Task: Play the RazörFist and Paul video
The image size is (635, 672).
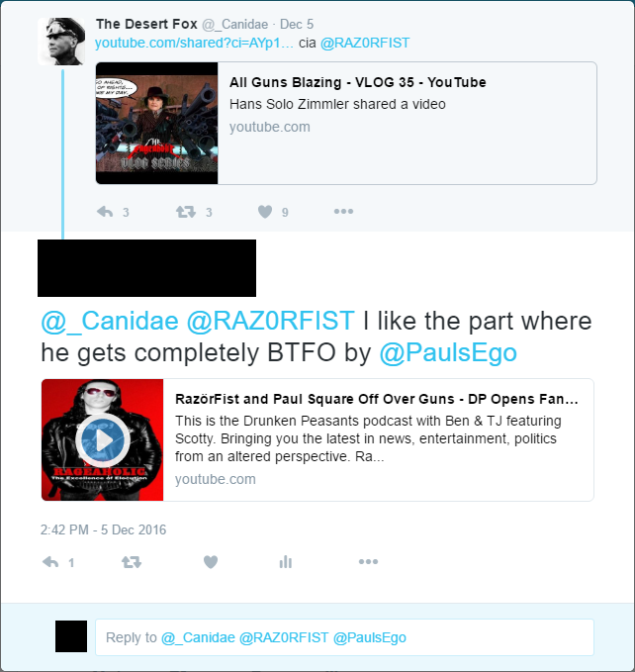Action: [x=103, y=440]
